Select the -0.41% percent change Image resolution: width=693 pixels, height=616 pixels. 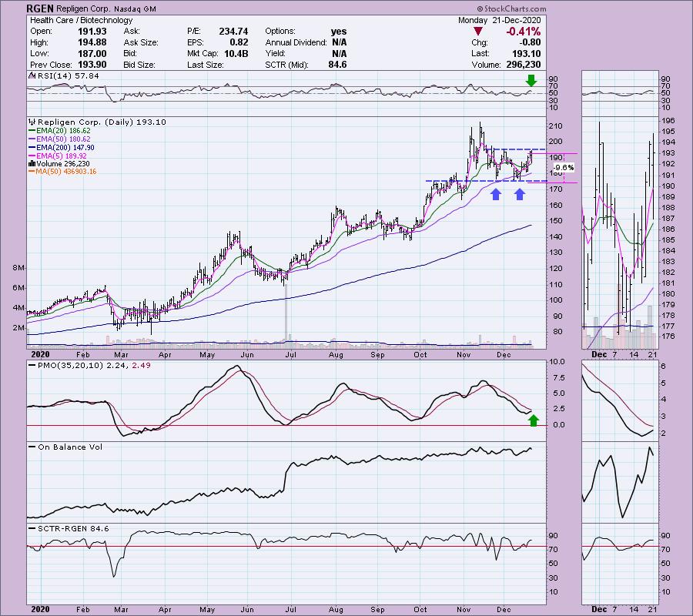click(524, 32)
